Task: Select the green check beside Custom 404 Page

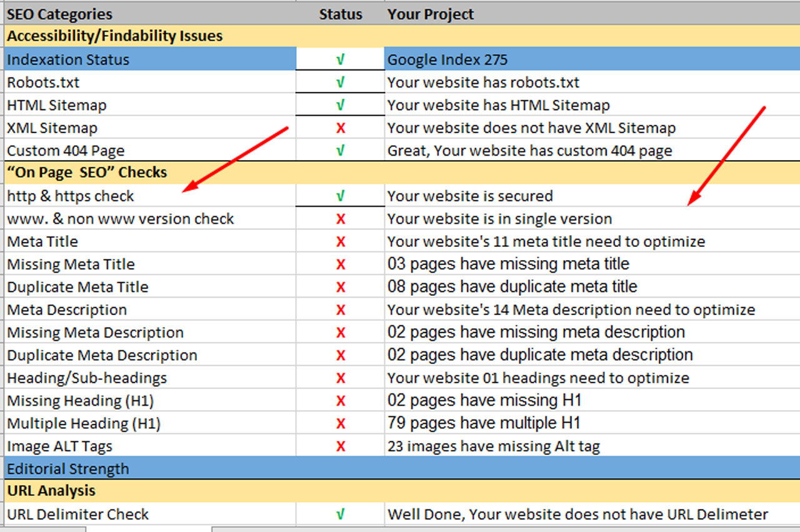Action: click(341, 151)
